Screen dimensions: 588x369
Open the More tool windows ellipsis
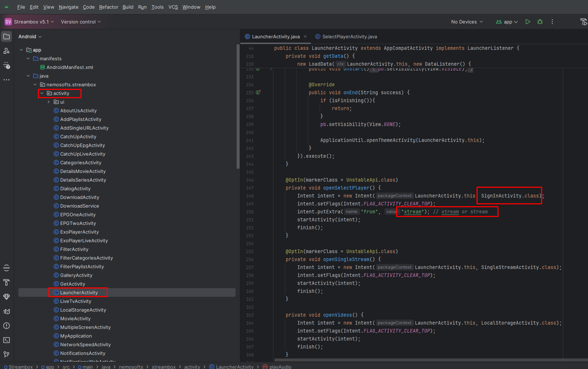pyautogui.click(x=6, y=80)
